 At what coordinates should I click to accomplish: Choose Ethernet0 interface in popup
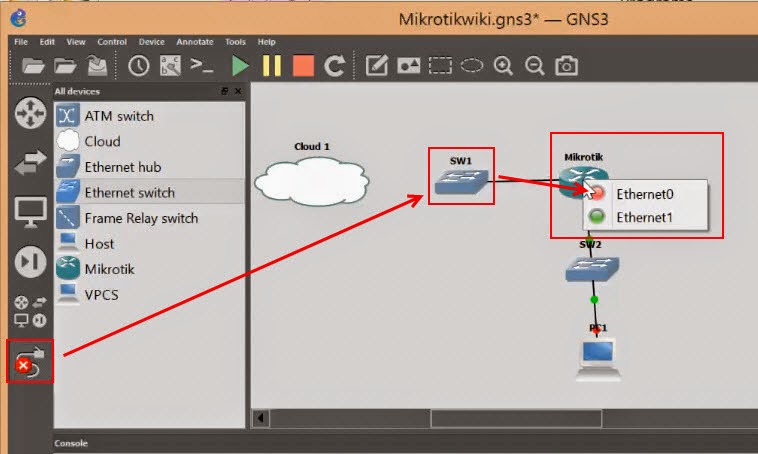coord(645,194)
